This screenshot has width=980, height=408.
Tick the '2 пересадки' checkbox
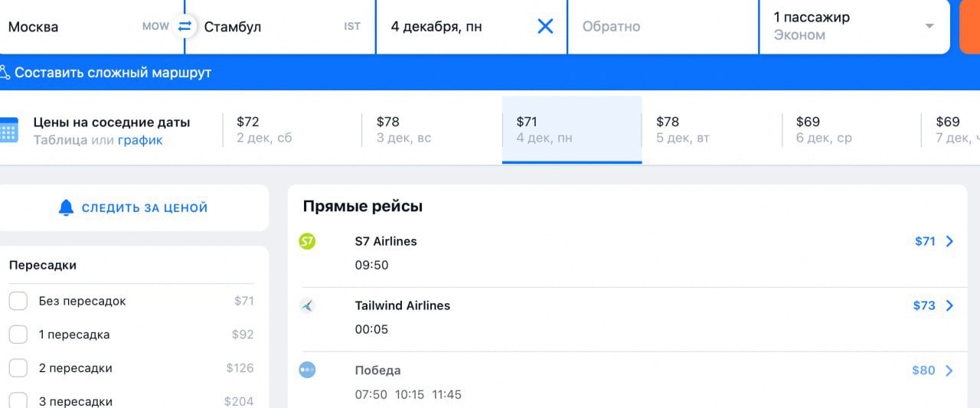click(18, 368)
